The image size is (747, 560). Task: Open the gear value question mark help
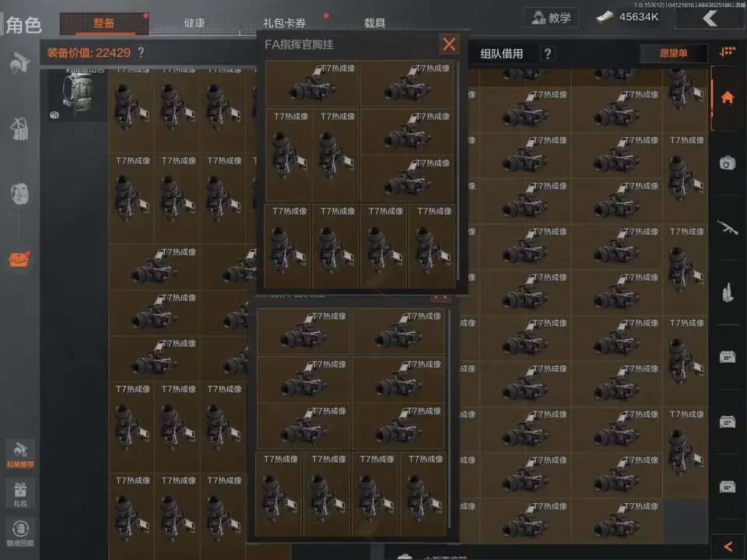[141, 52]
